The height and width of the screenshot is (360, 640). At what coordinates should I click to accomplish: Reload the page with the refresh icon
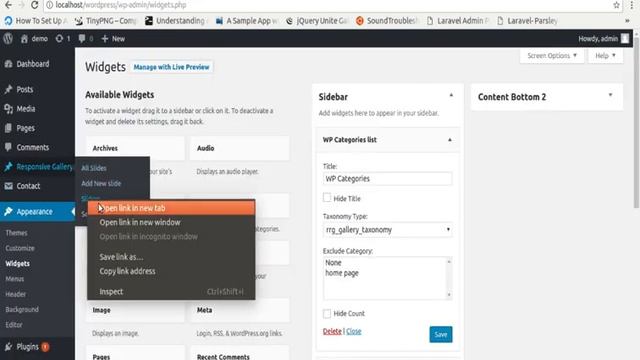tap(35, 5)
